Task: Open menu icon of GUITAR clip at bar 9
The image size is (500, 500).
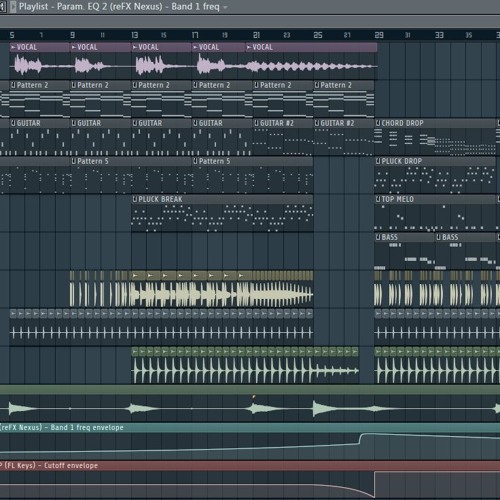Action: coord(74,123)
